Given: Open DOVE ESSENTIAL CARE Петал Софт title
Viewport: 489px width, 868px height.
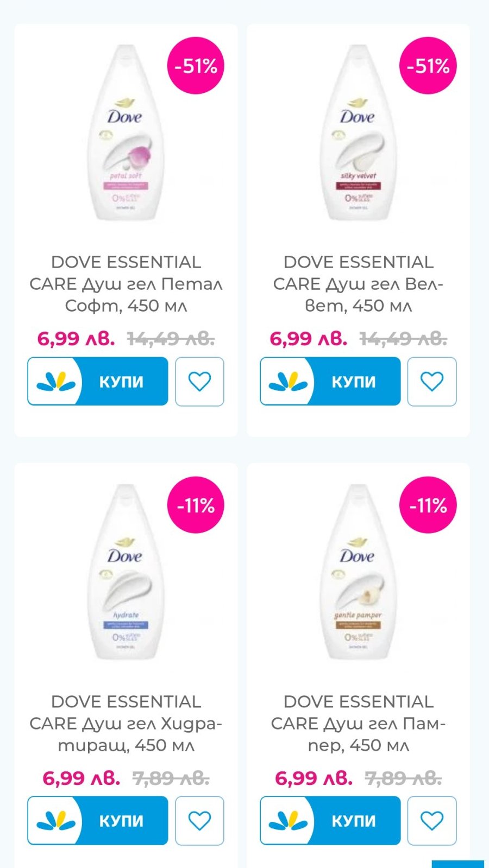Looking at the screenshot, I should [126, 284].
